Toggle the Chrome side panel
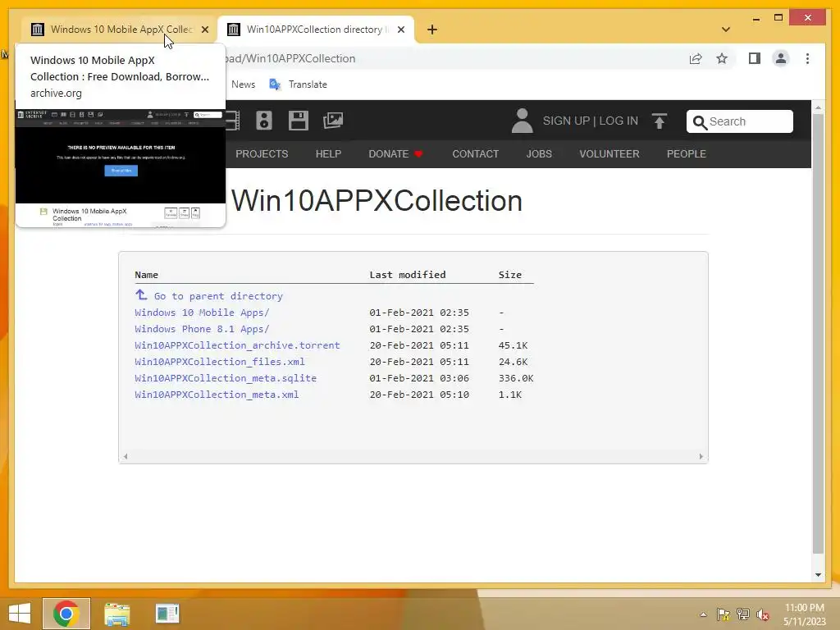Screen dimensions: 840x630 tap(755, 58)
